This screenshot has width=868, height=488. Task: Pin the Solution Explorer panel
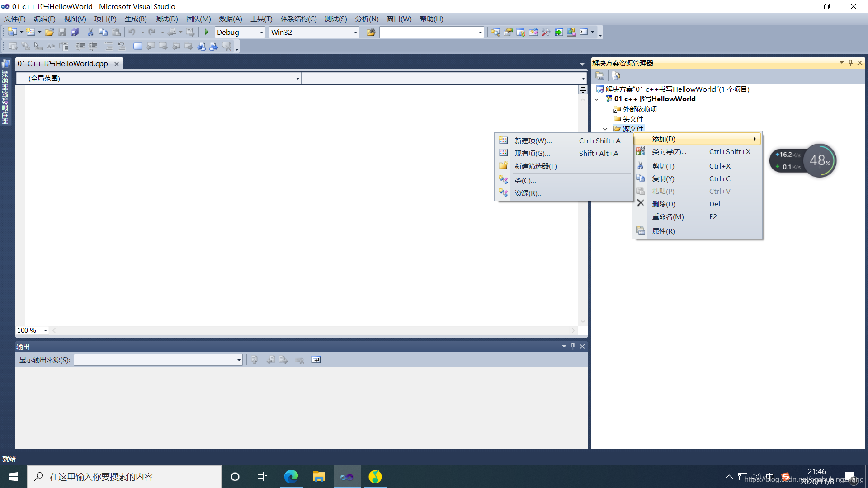[x=850, y=63]
